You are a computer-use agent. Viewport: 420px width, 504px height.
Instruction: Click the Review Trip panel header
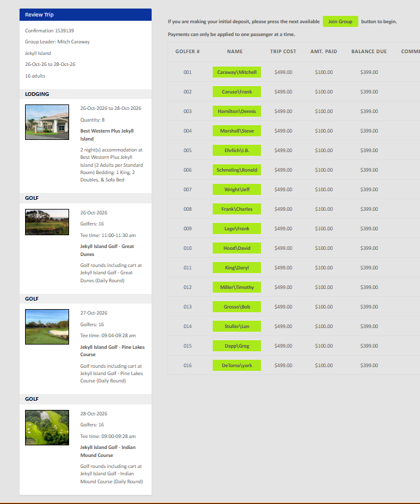86,15
